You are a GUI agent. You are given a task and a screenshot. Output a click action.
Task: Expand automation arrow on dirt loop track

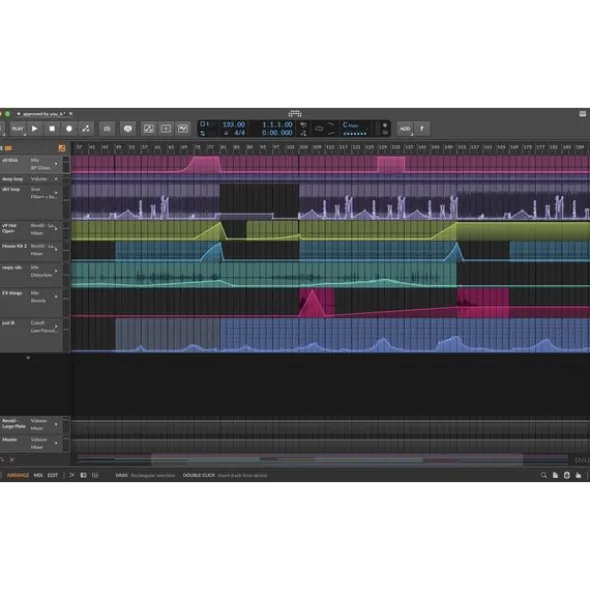click(x=56, y=193)
